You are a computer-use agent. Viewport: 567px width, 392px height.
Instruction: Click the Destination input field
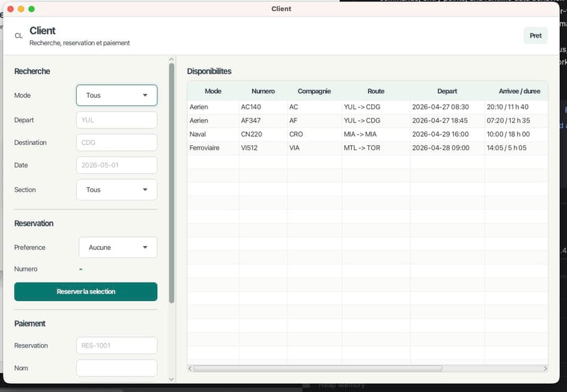pyautogui.click(x=116, y=142)
